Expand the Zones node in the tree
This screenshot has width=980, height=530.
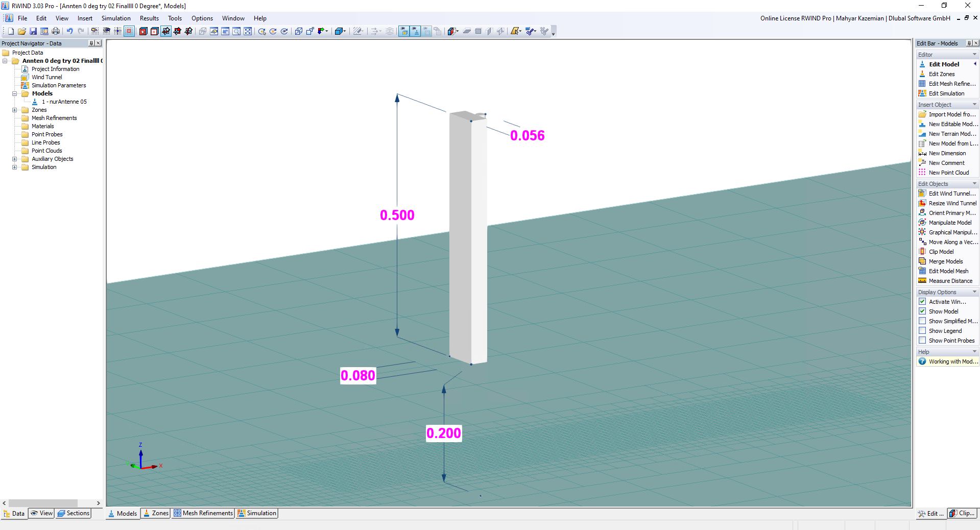pyautogui.click(x=14, y=110)
